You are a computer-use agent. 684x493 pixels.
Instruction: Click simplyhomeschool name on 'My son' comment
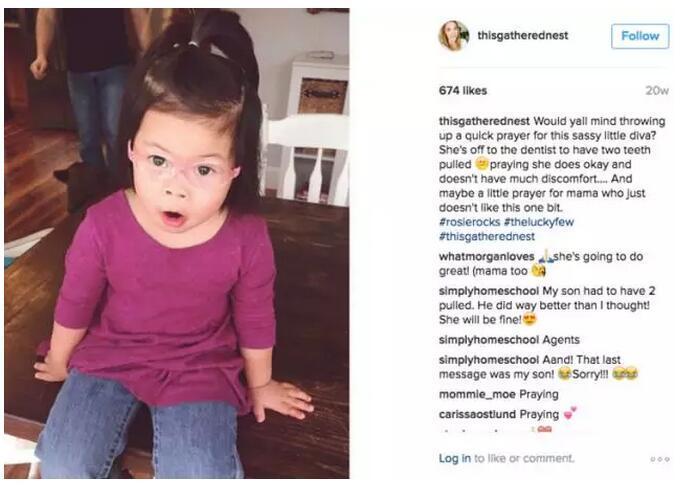[x=489, y=291]
